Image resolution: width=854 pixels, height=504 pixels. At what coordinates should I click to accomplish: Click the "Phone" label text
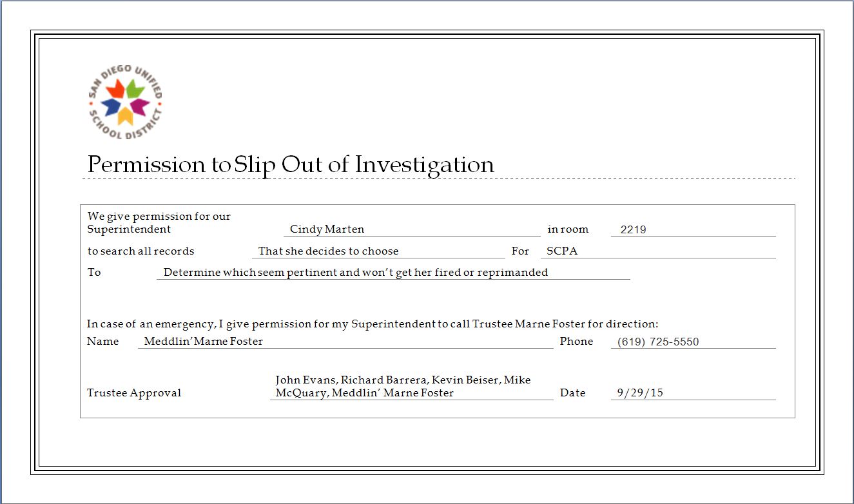(x=576, y=342)
